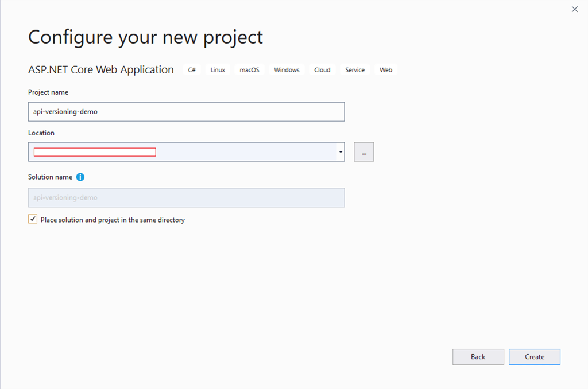
Task: Click the Place solution checkbox label text
Action: 113,220
